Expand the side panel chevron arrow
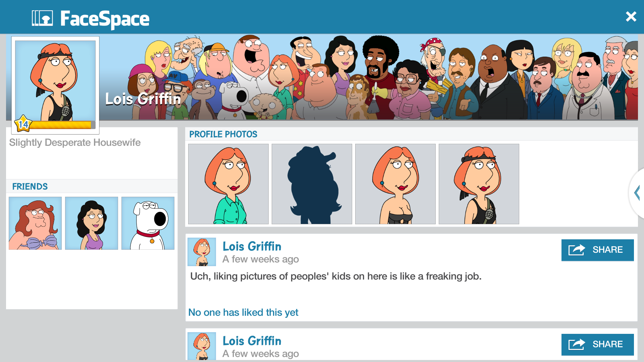 coord(637,193)
